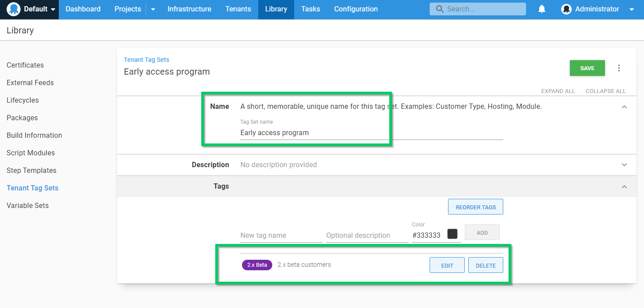Expand the Description section
Image resolution: width=644 pixels, height=308 pixels.
[x=624, y=165]
